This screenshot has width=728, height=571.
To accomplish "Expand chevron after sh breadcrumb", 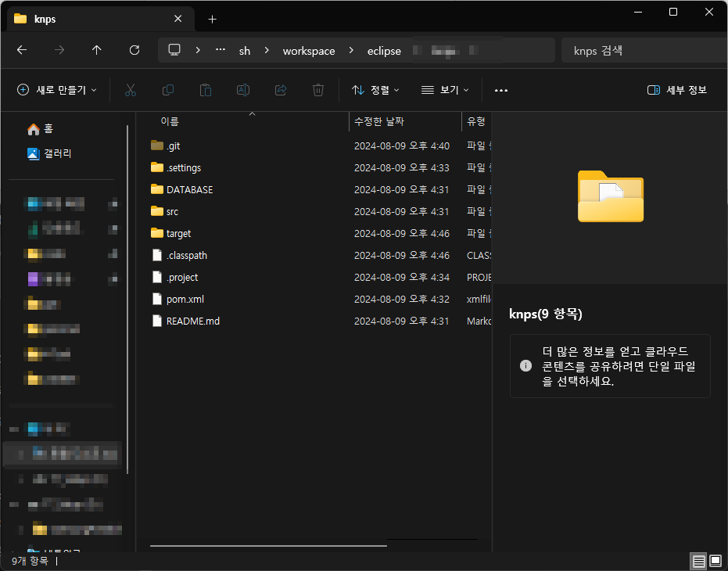I will click(x=267, y=50).
